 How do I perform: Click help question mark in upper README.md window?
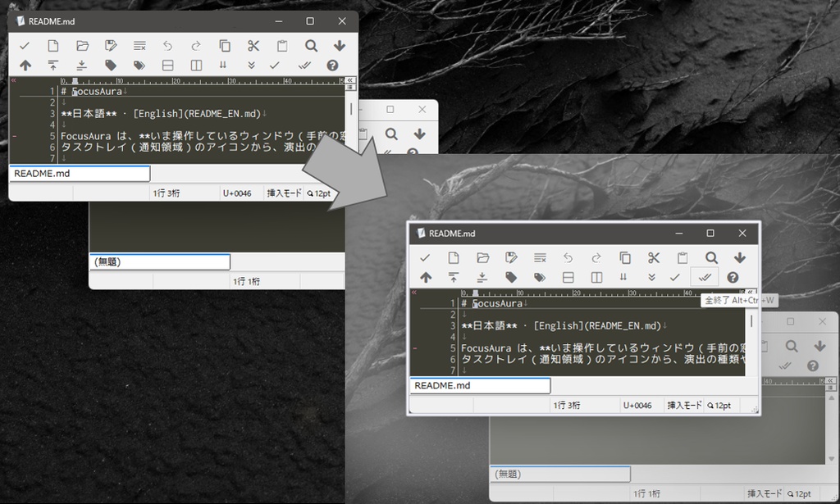click(333, 66)
